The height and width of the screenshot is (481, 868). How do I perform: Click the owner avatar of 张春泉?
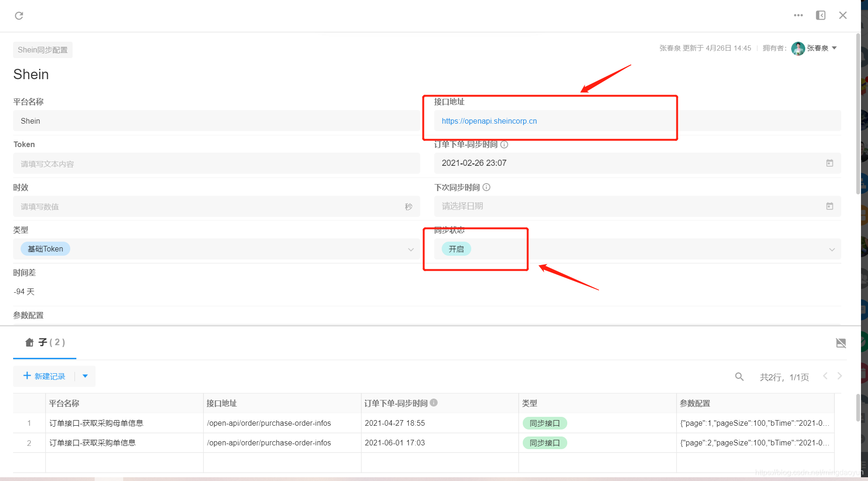point(798,48)
